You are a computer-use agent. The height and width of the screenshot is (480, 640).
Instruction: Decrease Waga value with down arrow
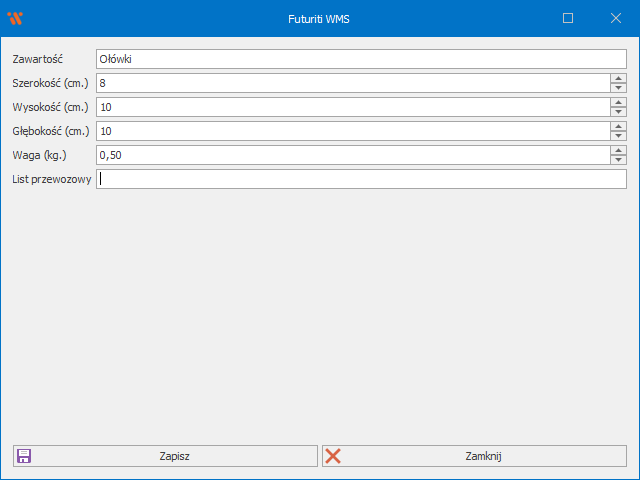pos(619,160)
